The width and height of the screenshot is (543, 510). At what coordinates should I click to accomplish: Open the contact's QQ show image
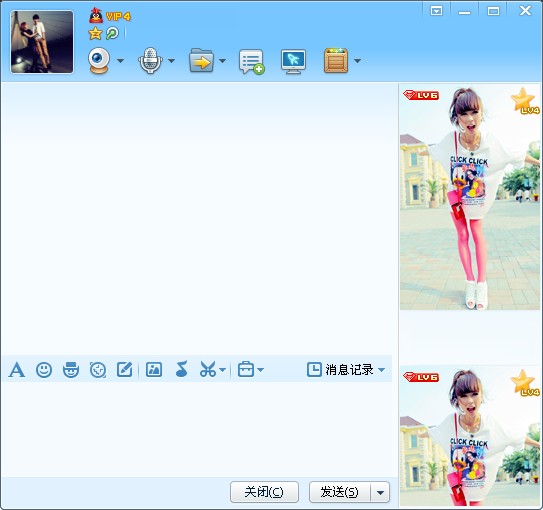[470, 197]
